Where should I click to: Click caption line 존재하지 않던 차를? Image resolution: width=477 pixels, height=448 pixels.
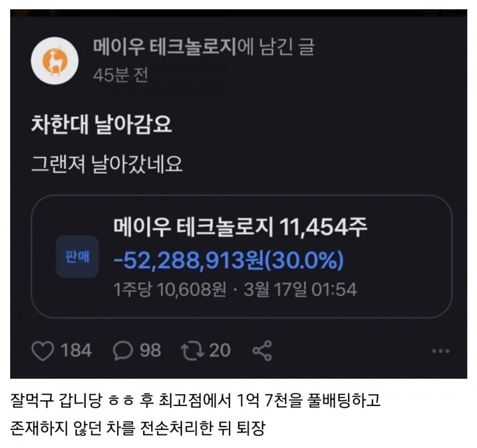coord(138,428)
